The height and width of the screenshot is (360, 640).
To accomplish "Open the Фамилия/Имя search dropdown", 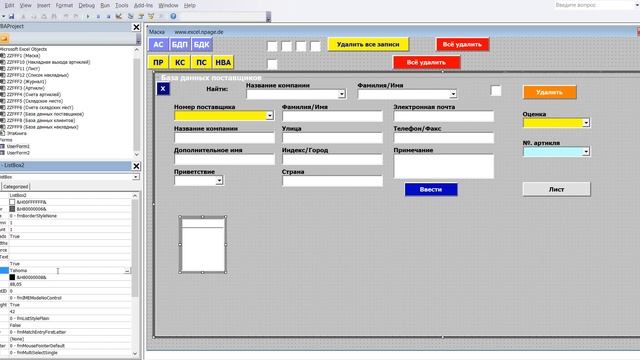I will [x=453, y=94].
